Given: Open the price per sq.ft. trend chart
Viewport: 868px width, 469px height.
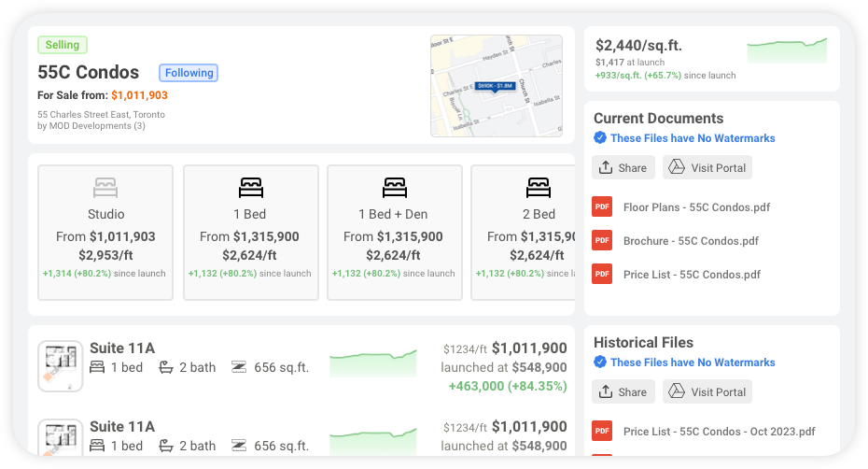Looking at the screenshot, I should (787, 51).
